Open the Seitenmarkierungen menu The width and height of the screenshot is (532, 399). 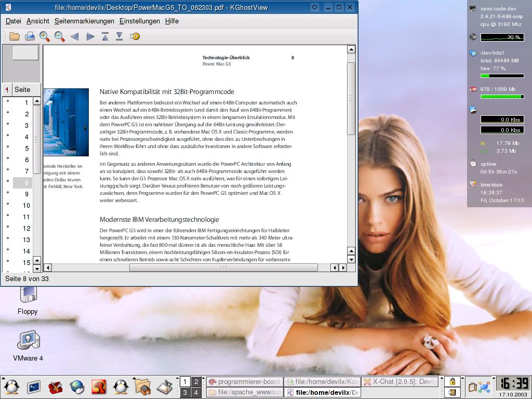[x=84, y=21]
